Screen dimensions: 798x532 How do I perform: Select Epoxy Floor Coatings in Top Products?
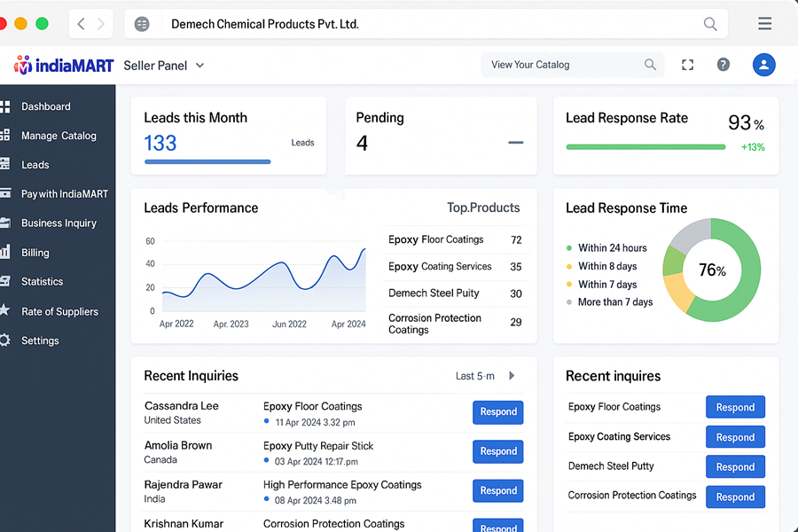pos(455,239)
